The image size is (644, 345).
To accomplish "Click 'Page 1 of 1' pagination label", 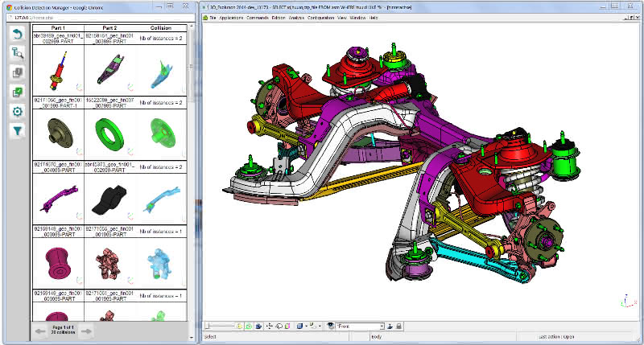I will 63,327.
